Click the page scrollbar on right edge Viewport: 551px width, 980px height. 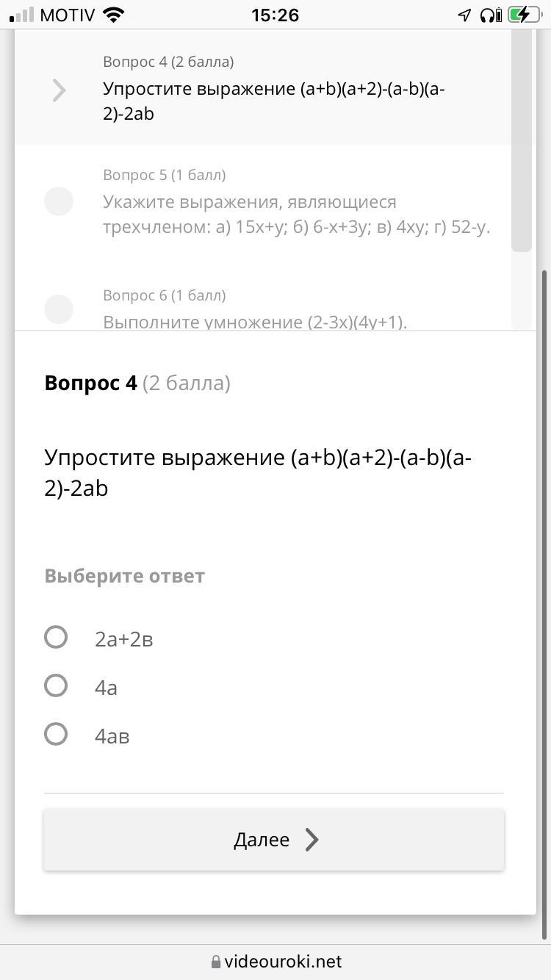pyautogui.click(x=546, y=602)
